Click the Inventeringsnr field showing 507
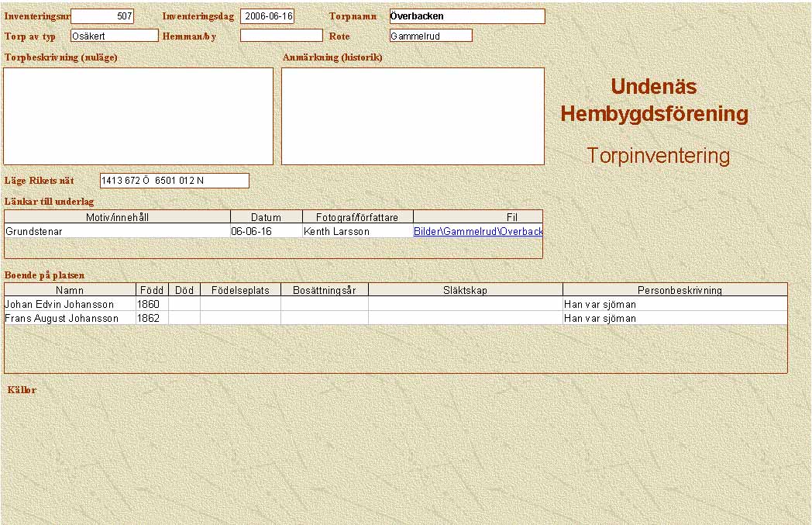 pos(101,16)
